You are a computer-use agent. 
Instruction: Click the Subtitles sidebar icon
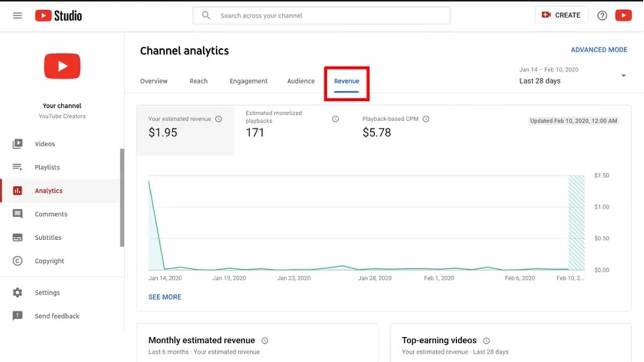click(18, 238)
